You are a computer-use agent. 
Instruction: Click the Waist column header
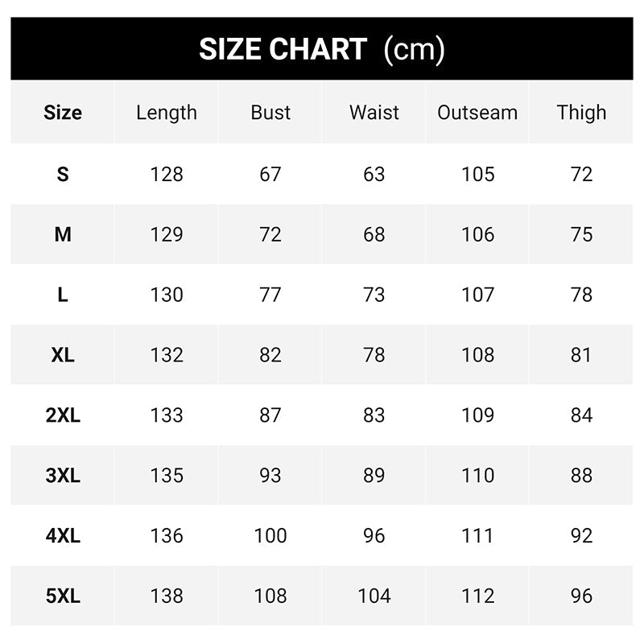pyautogui.click(x=374, y=113)
